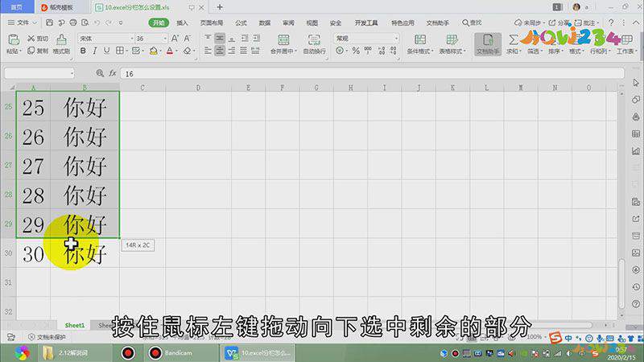
Task: Open the font size dropdown showing 36
Action: (x=165, y=39)
